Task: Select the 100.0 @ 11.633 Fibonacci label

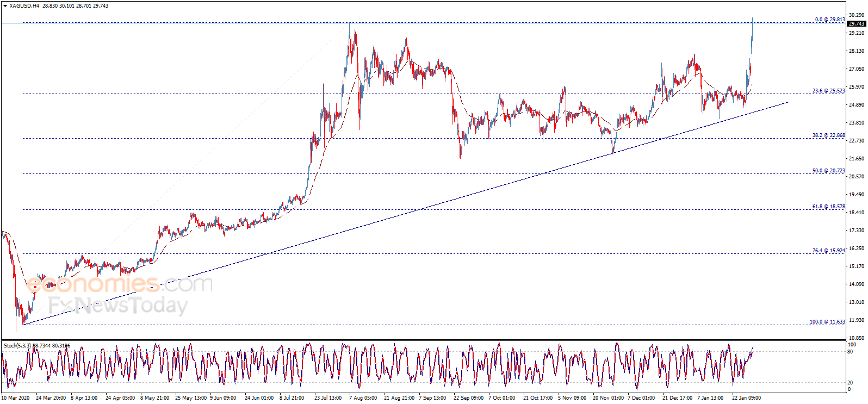Action: tap(827, 322)
